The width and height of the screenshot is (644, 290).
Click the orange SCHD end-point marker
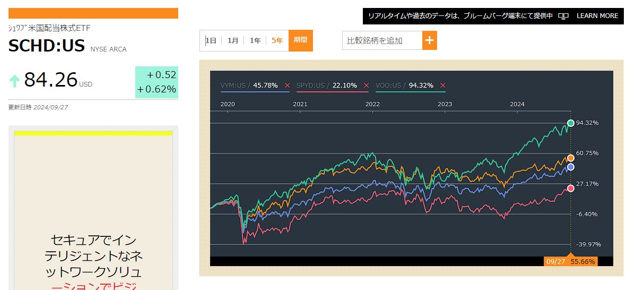click(x=571, y=158)
